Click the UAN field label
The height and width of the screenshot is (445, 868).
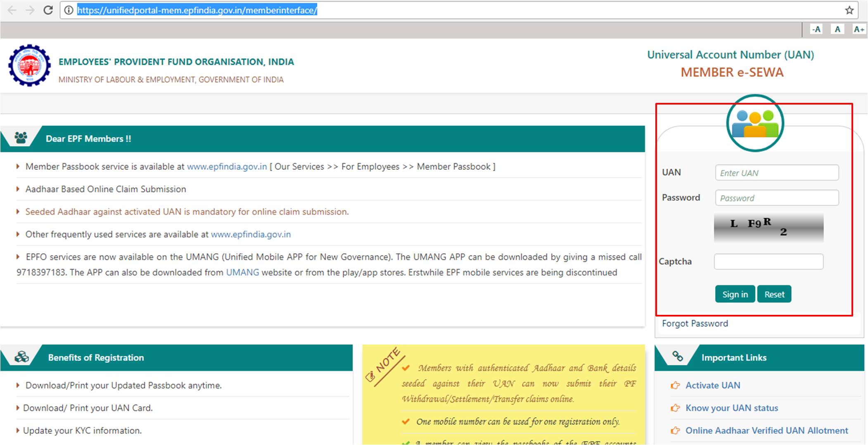tap(671, 172)
